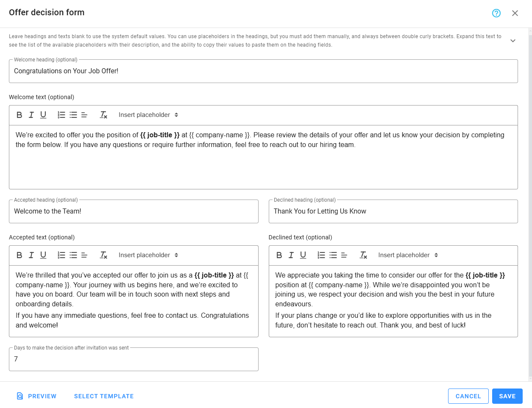532x408 pixels.
Task: Create a numbered list in Welcome text
Action: tap(61, 114)
